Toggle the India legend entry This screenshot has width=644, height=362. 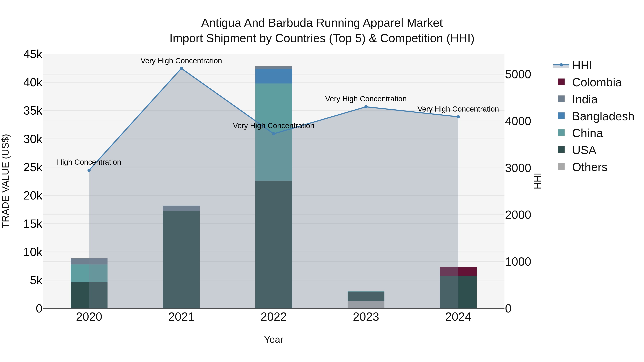[x=578, y=99]
